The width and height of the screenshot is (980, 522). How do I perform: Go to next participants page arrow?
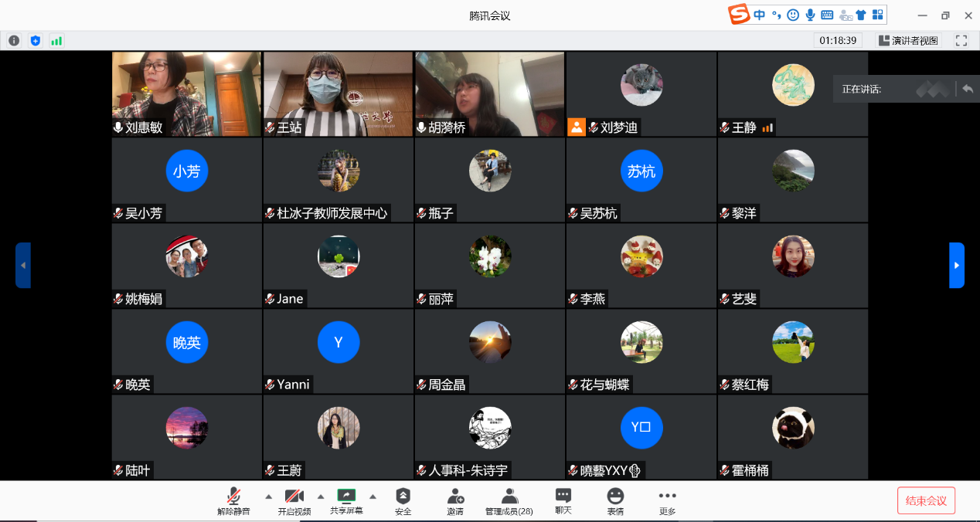click(957, 265)
